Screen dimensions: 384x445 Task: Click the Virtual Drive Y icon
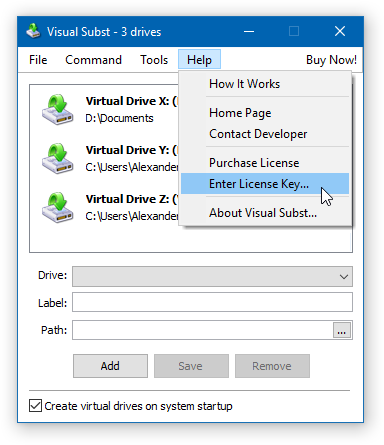[57, 159]
